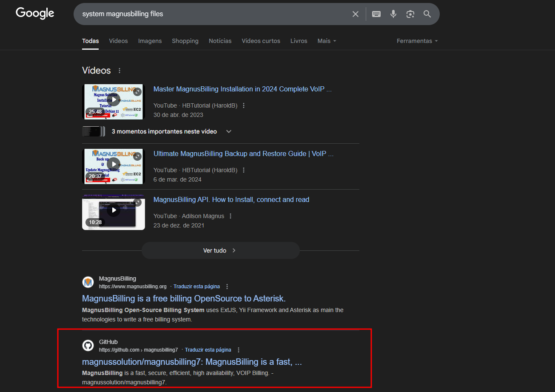Play the 10:28 MagnusBilling API thumbnail
Image resolution: width=555 pixels, height=392 pixels.
(114, 212)
